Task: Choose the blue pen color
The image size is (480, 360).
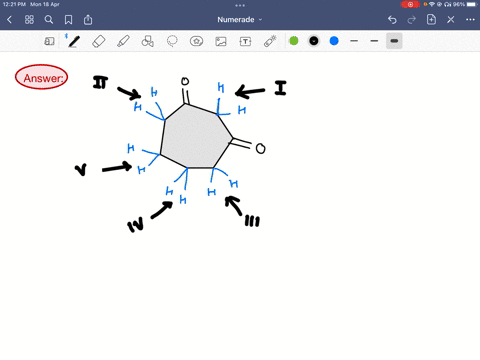Action: click(334, 41)
